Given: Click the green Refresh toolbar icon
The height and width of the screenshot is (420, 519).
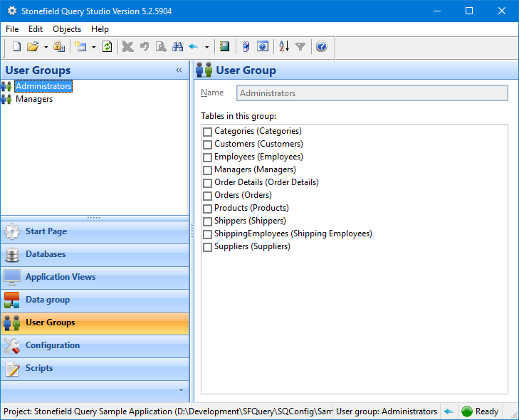Looking at the screenshot, I should pos(107,47).
